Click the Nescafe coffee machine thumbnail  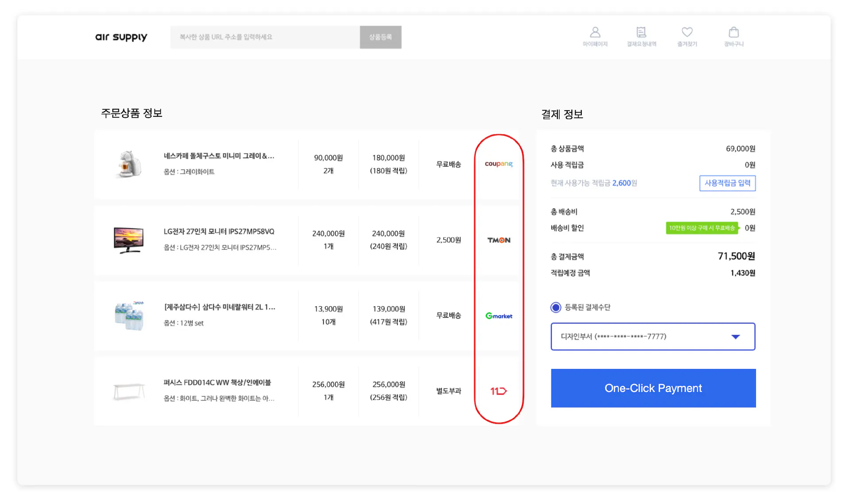129,164
